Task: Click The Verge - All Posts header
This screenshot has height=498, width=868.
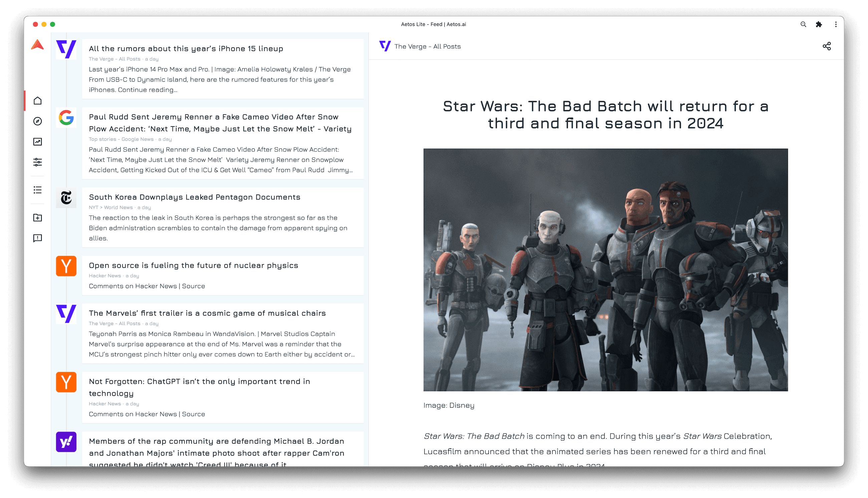Action: (427, 46)
